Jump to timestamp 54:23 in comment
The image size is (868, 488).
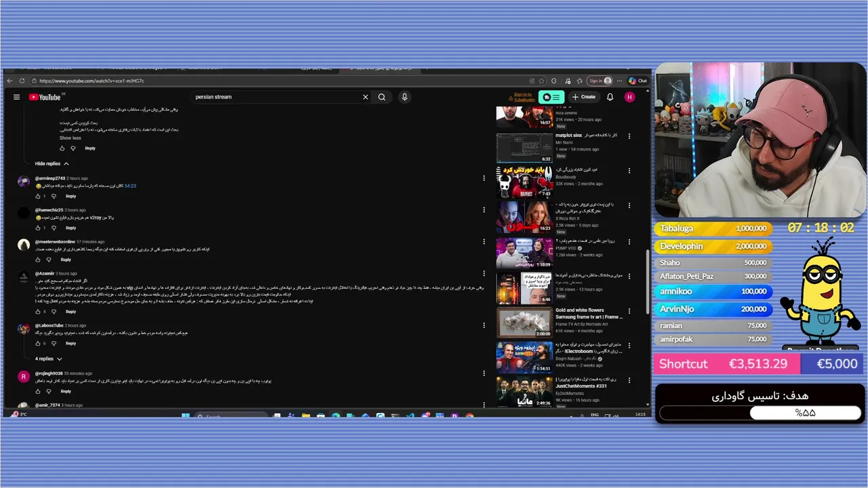click(130, 186)
